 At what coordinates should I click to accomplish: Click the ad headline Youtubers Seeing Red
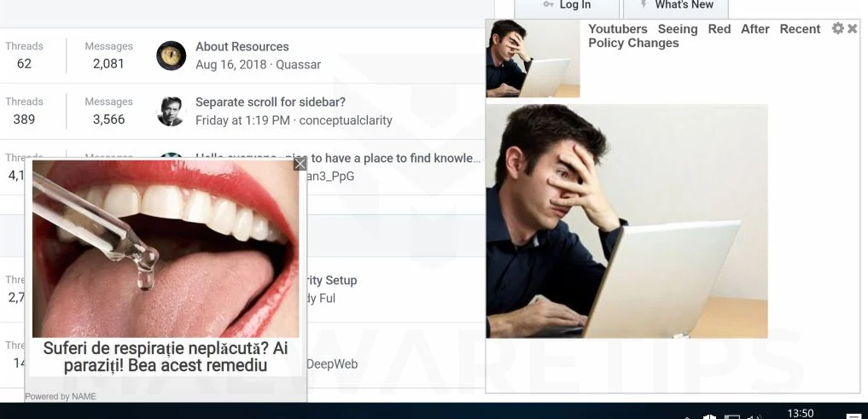(704, 36)
